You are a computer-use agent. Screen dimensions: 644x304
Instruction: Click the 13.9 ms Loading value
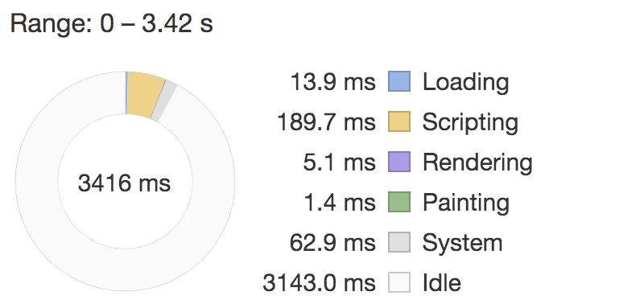[332, 82]
